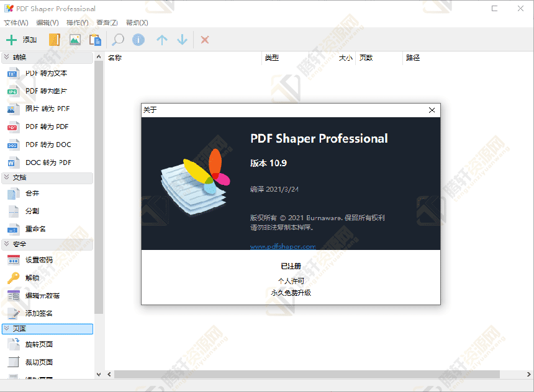Viewport: 534px width, 392px height.
Task: Open the 设置密码 tool
Action: click(38, 260)
